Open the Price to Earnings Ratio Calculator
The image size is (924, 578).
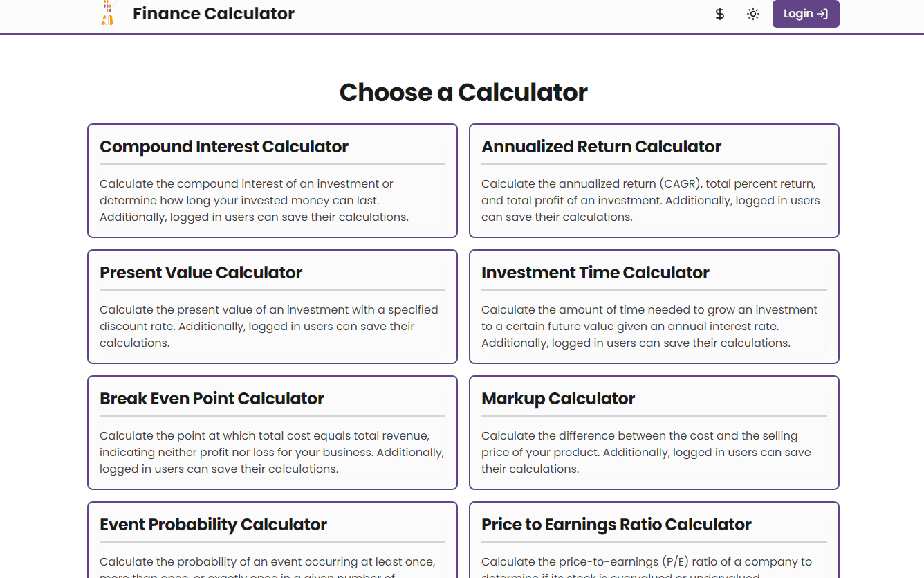(x=654, y=540)
